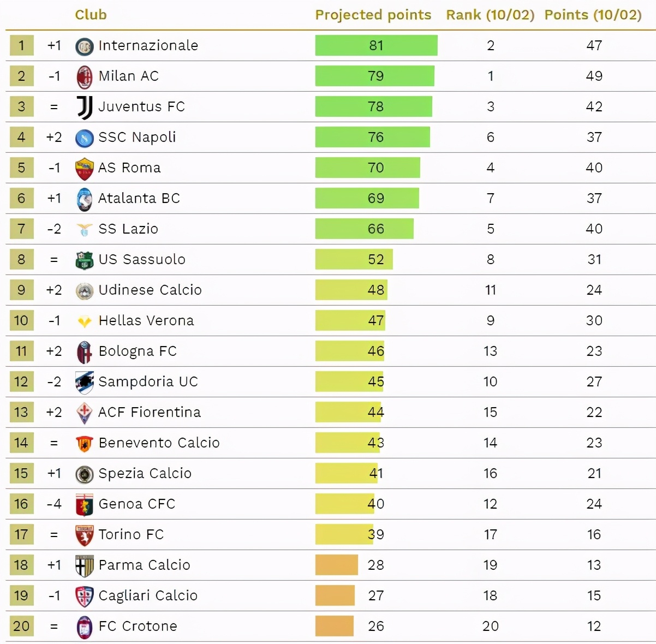Viewport: 656px width, 644px height.
Task: Click the Cagliari Calcio club crest
Action: coord(84,597)
